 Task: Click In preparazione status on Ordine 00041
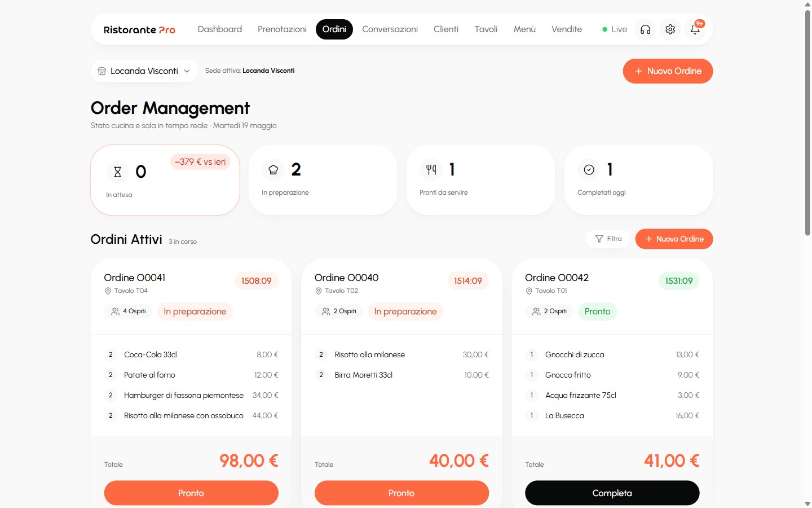coord(195,312)
